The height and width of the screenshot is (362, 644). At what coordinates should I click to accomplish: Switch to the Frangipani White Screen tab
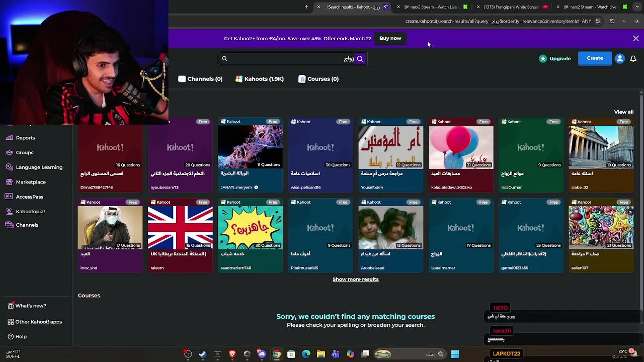point(513,7)
